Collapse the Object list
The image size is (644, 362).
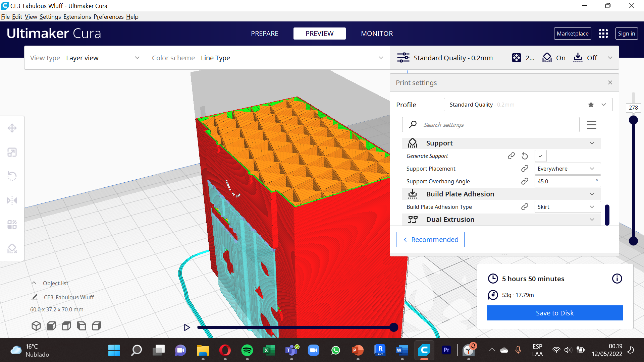34,283
